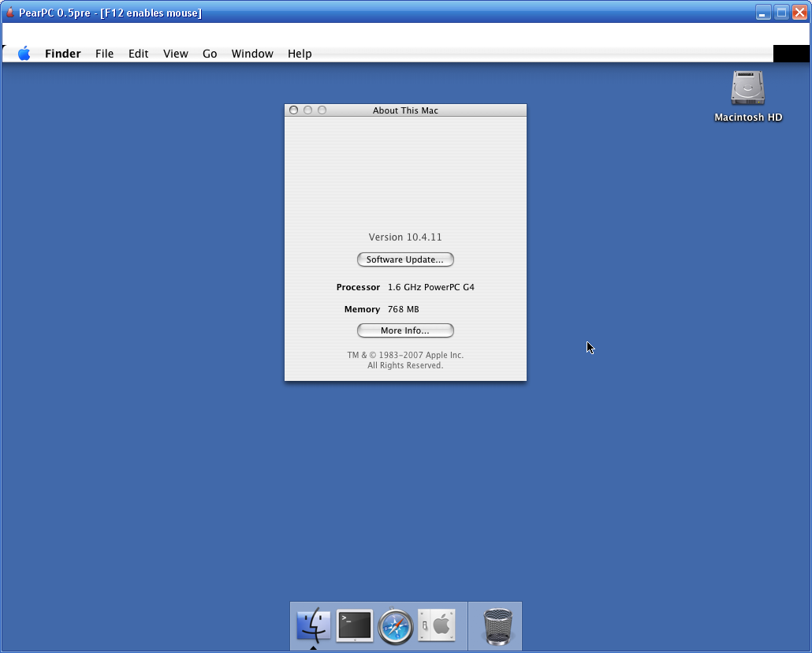The height and width of the screenshot is (653, 812).
Task: Click the Finder icon in the Dock
Action: pyautogui.click(x=313, y=626)
